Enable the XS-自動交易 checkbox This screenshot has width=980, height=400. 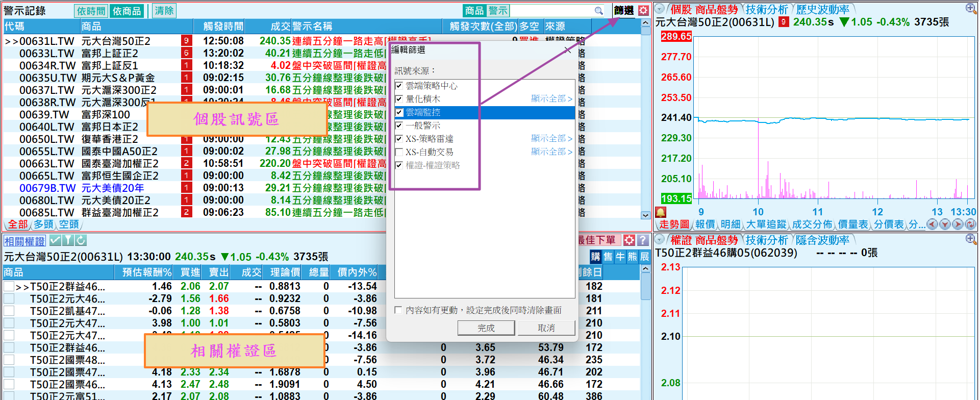pyautogui.click(x=399, y=152)
